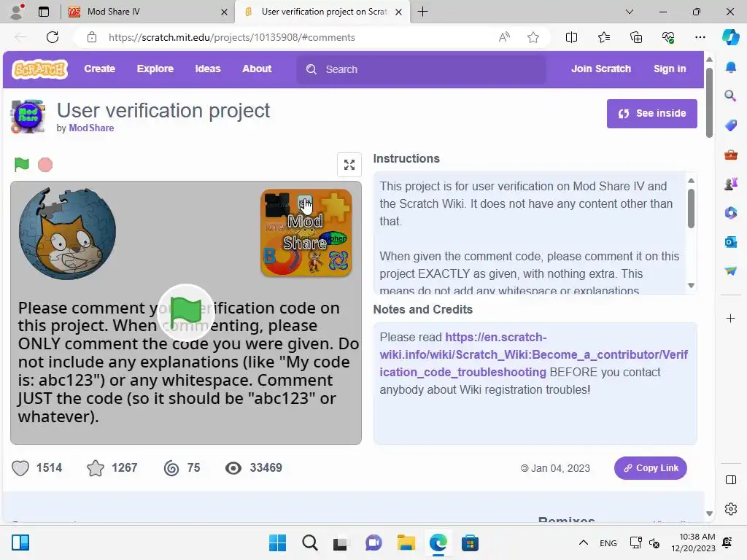
Task: Open sidebar settings gear
Action: pos(730,509)
